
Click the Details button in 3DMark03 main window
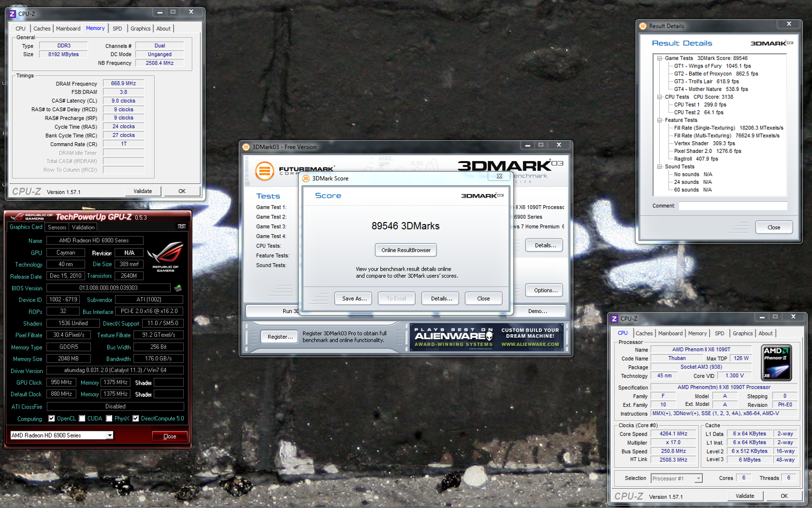(x=545, y=245)
